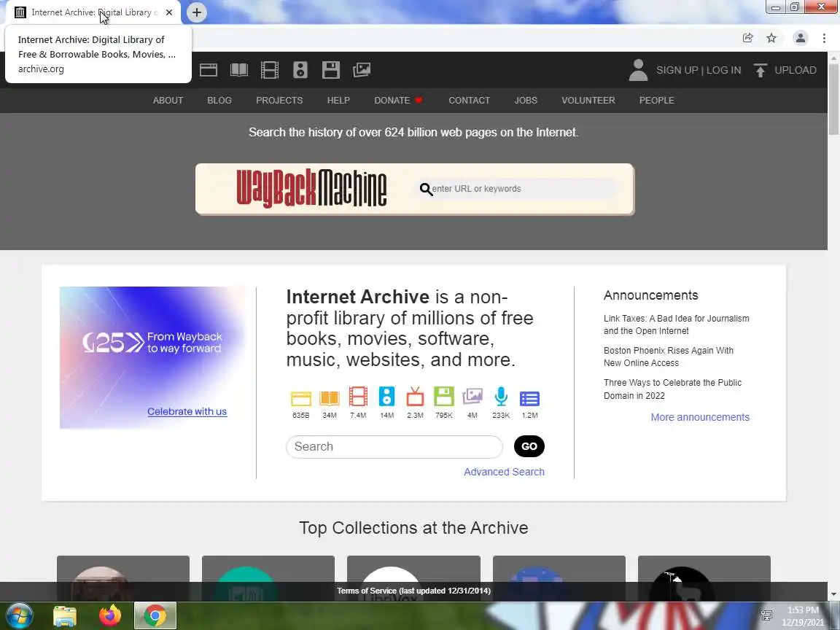Click the Wayback Machine search magnifier icon
This screenshot has height=630, width=840.
(x=426, y=189)
